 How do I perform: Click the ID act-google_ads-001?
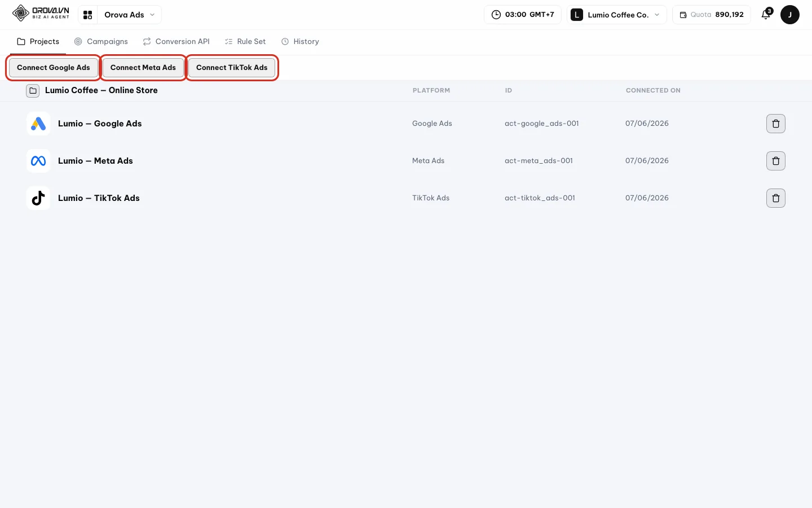point(542,124)
